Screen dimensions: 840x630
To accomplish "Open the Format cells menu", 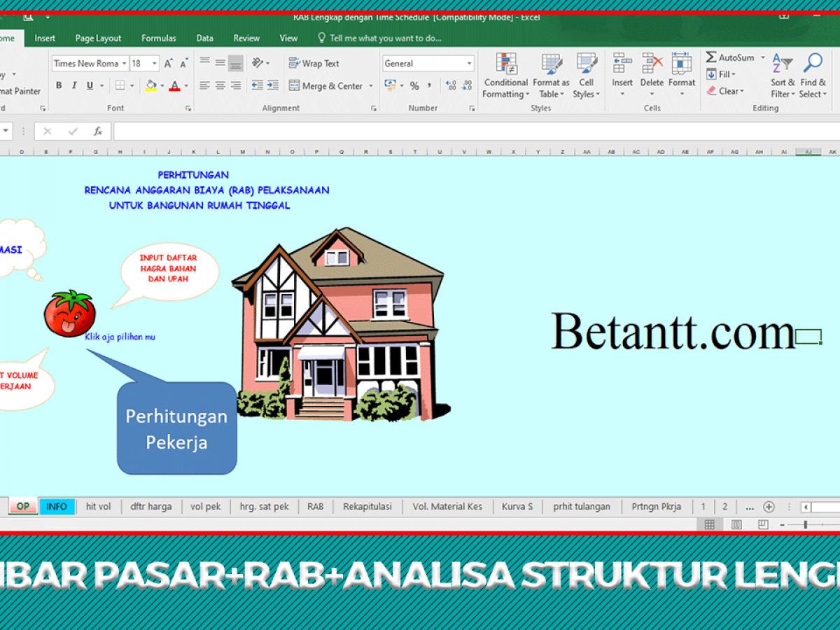I will 682,76.
